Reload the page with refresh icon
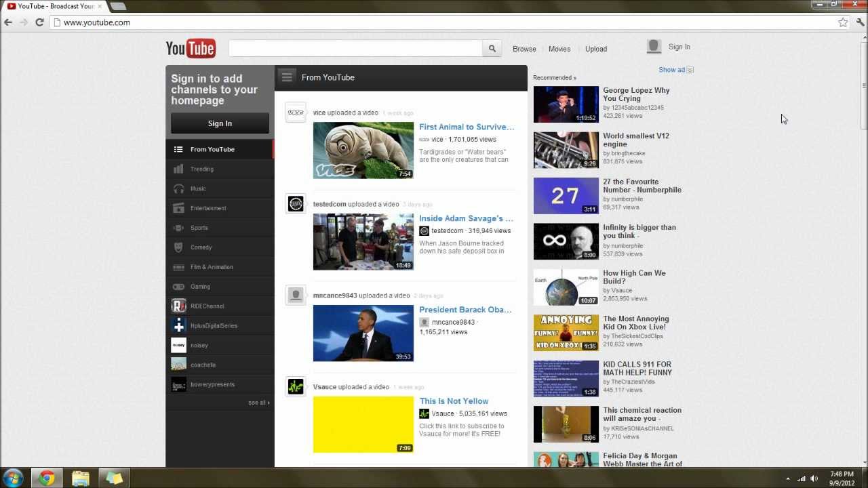The image size is (868, 488). coord(39,22)
